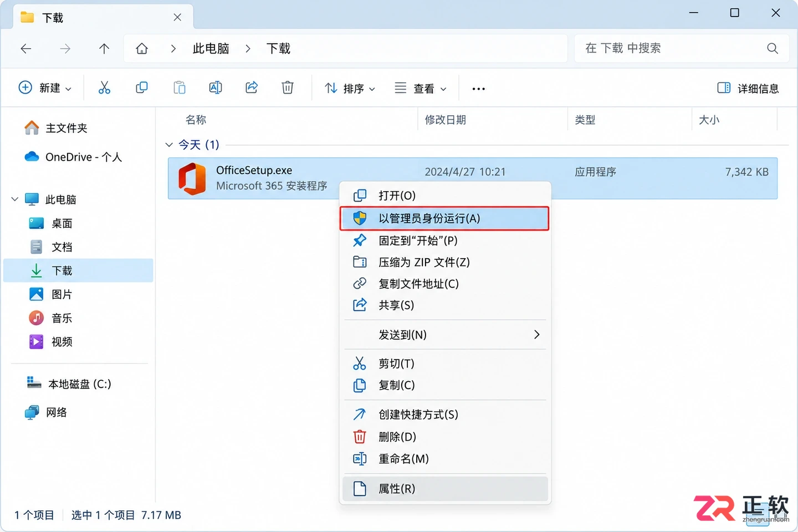Click the search magnifier icon
This screenshot has height=532, width=798.
coord(773,48)
